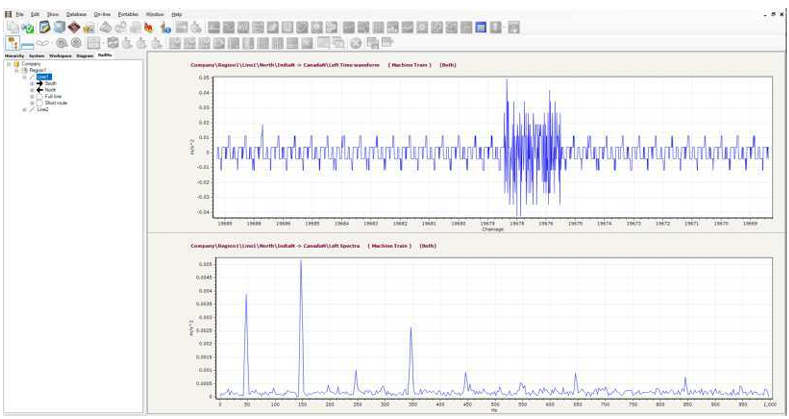This screenshot has width=789, height=419.
Task: Expand the Line2 tree node
Action: coord(24,109)
